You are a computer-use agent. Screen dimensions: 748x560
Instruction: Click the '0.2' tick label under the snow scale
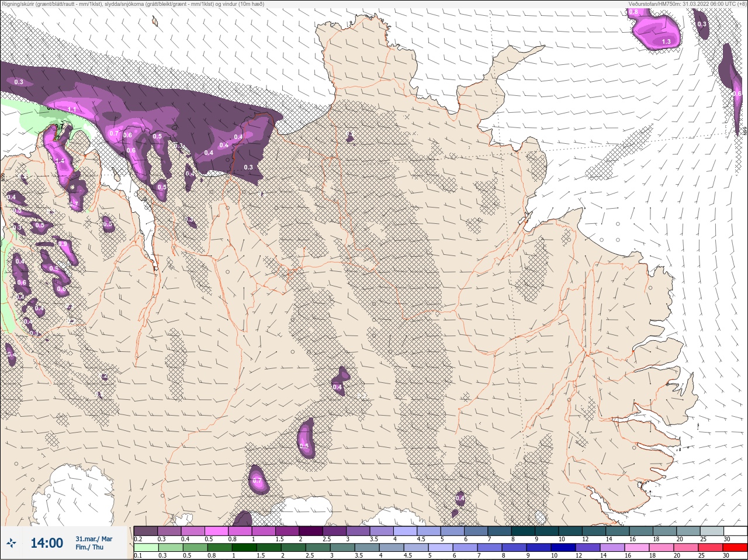click(138, 539)
